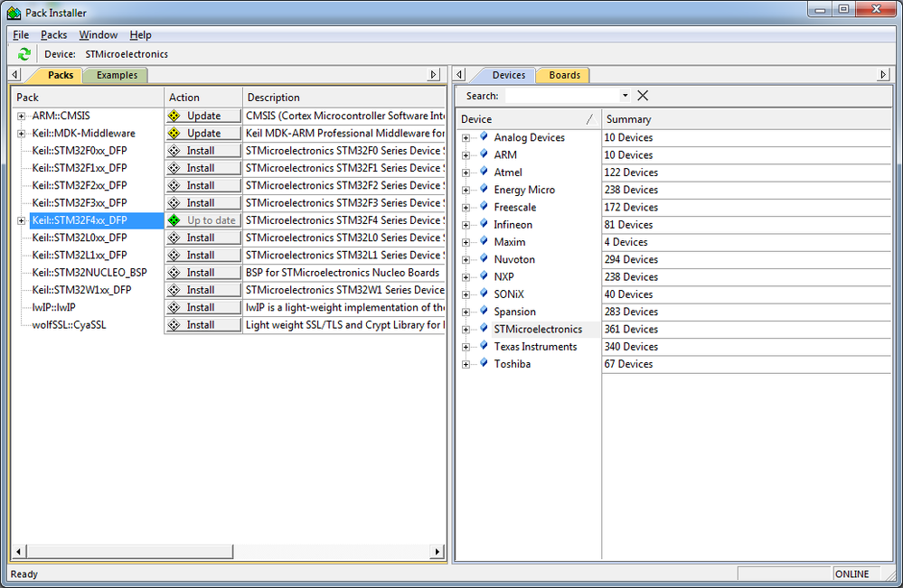Click the blue device icon beside Energy Micro
The width and height of the screenshot is (903, 588).
(x=484, y=190)
